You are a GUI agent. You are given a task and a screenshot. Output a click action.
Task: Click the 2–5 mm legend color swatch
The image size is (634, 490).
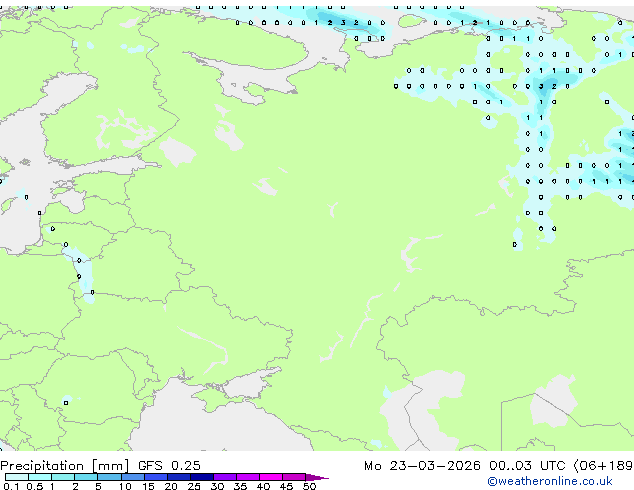click(86, 477)
